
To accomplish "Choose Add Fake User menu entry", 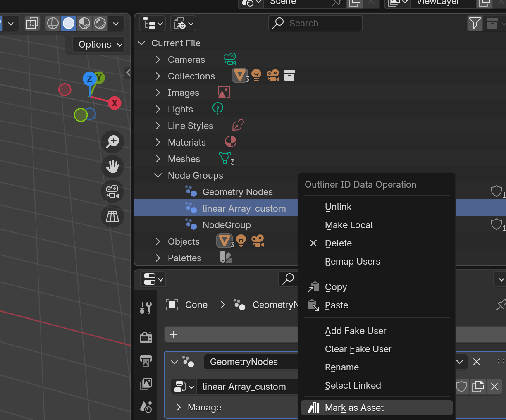I will click(377, 331).
